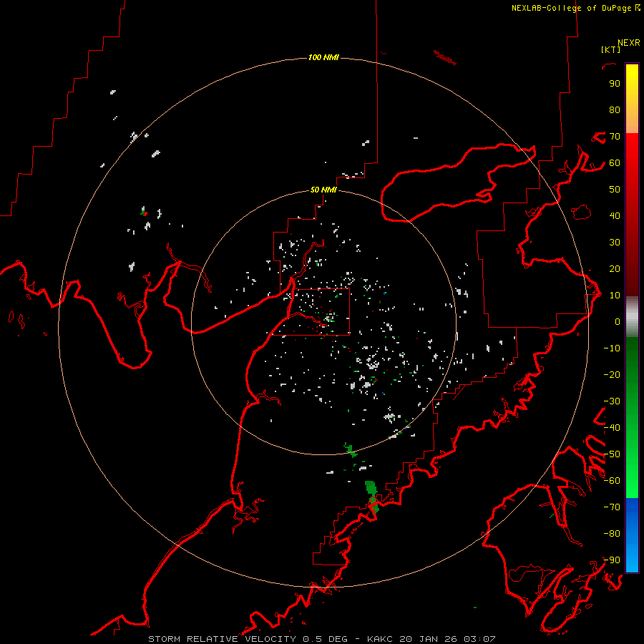Select the 80 value on velocity scale
The image size is (644, 644).
click(615, 109)
